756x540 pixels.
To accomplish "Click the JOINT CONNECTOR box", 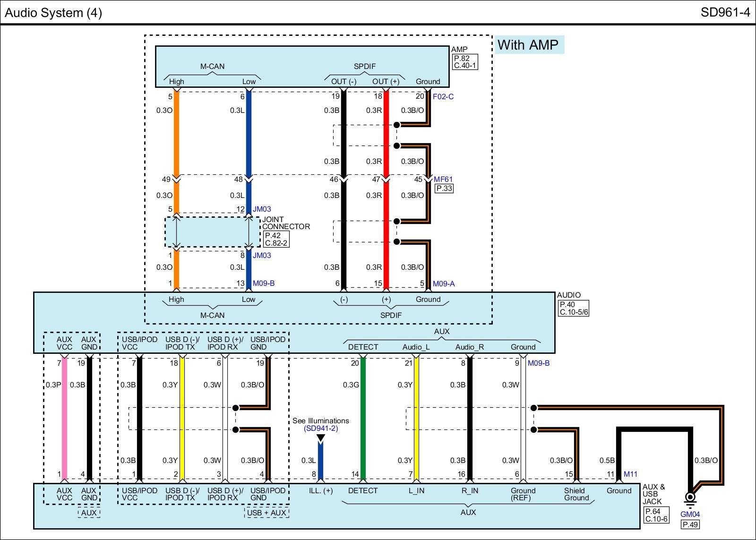I will tap(212, 232).
